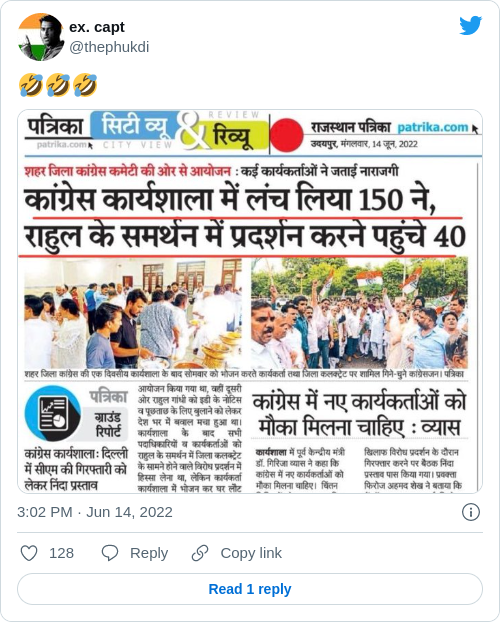This screenshot has height=622, width=500.
Task: Open the @thephukdi handle link
Action: (x=109, y=47)
